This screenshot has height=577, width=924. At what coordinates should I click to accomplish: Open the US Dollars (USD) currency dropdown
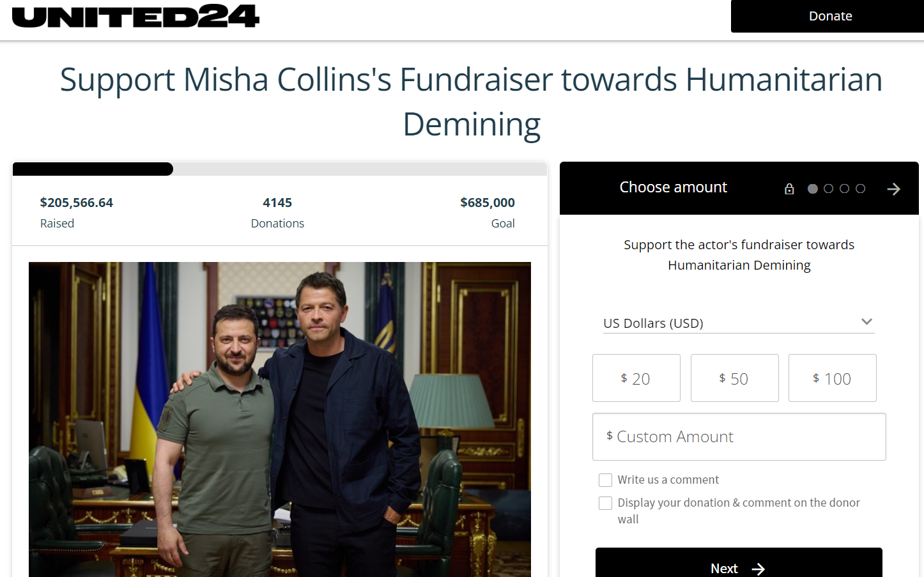(x=739, y=323)
